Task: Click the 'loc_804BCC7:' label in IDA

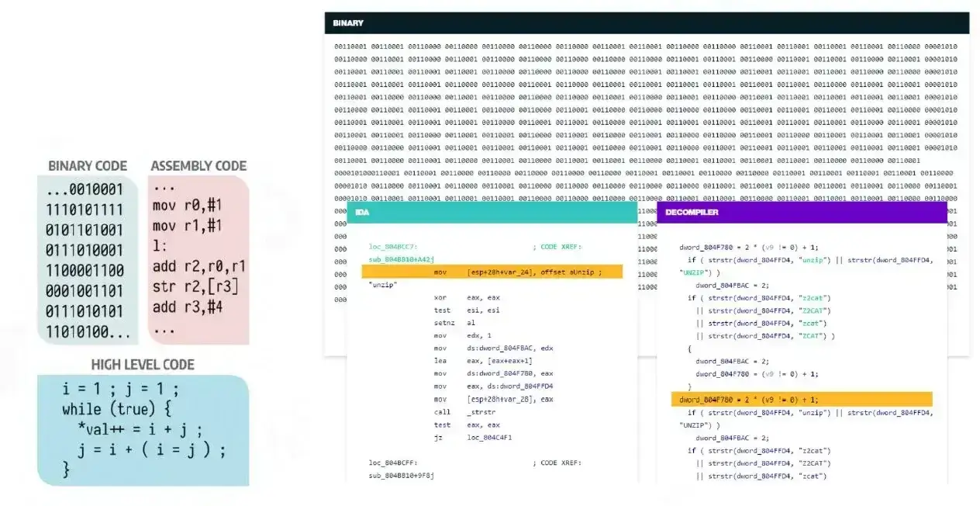Action: [393, 247]
